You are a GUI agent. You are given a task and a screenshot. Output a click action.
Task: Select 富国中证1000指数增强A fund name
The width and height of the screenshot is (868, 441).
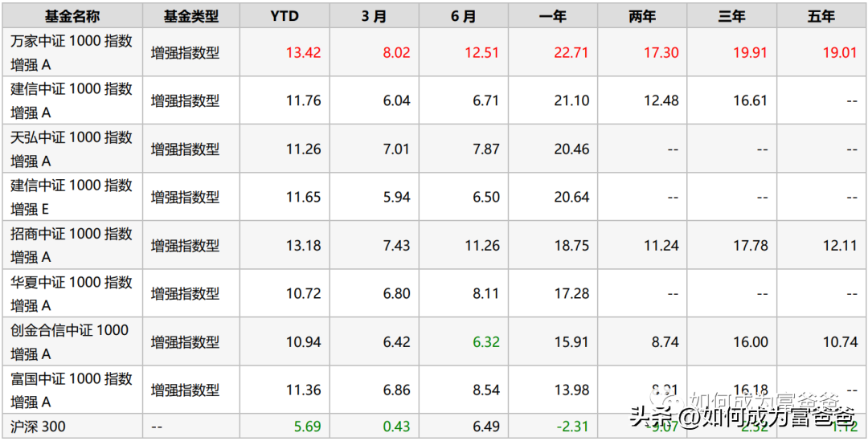coord(72,390)
